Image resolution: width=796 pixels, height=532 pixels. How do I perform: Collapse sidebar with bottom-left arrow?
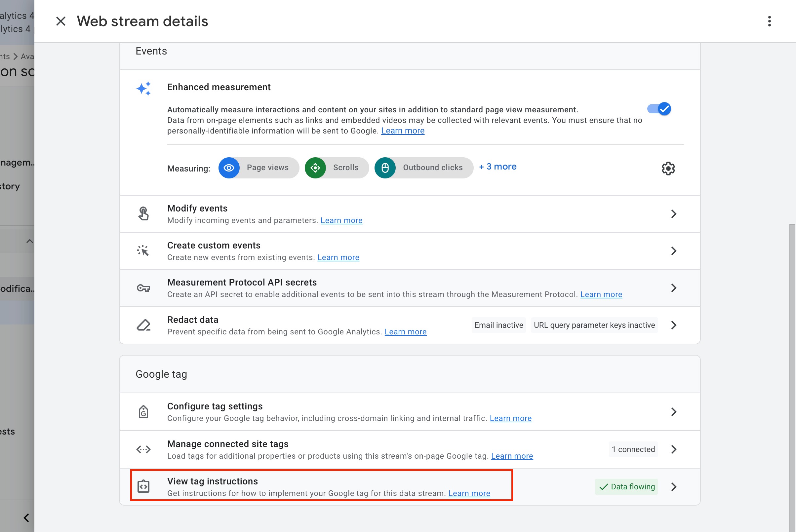click(26, 518)
